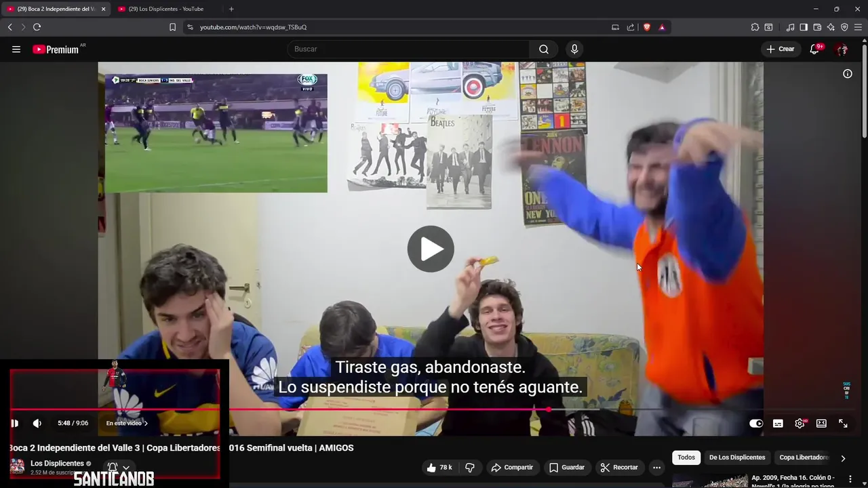Viewport: 868px width, 488px height.
Task: Click the address bar URL
Action: tap(254, 27)
